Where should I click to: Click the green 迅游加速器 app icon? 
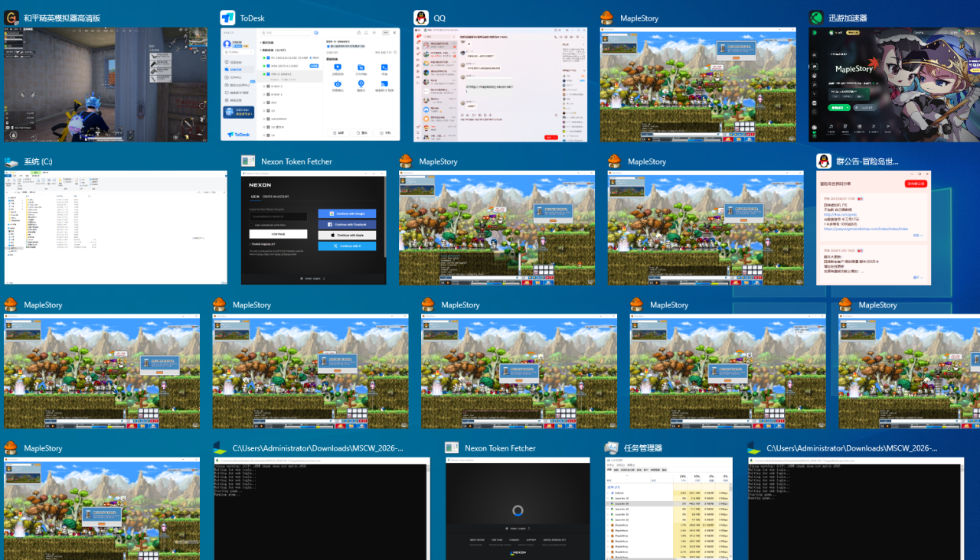(x=816, y=18)
